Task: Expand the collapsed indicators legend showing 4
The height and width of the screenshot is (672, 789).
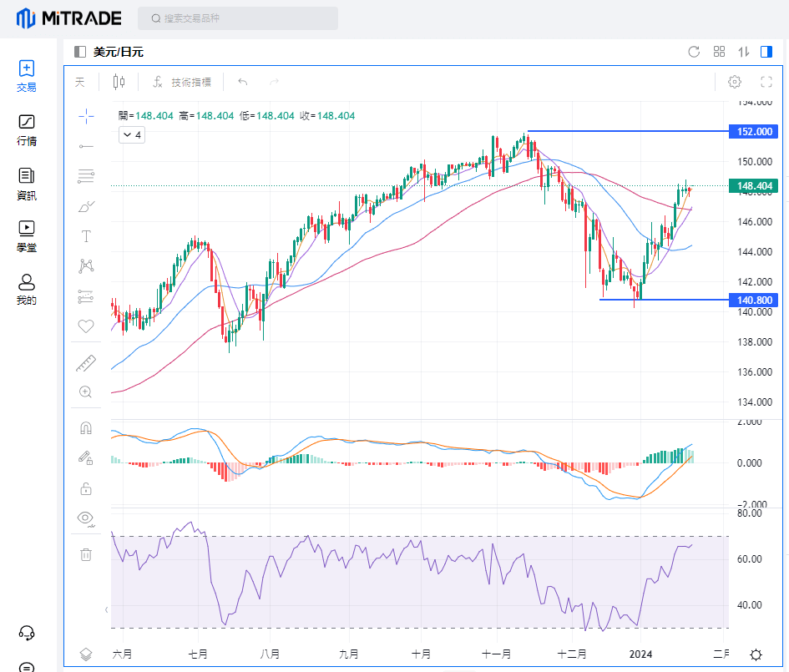Action: point(132,134)
